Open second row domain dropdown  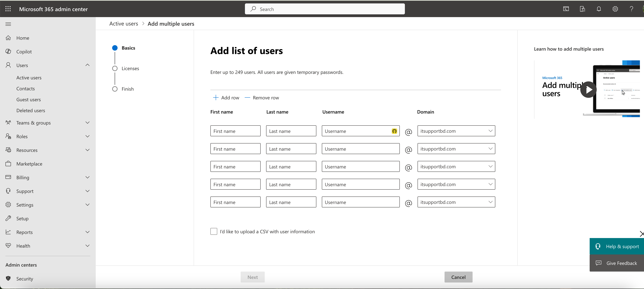tap(456, 149)
